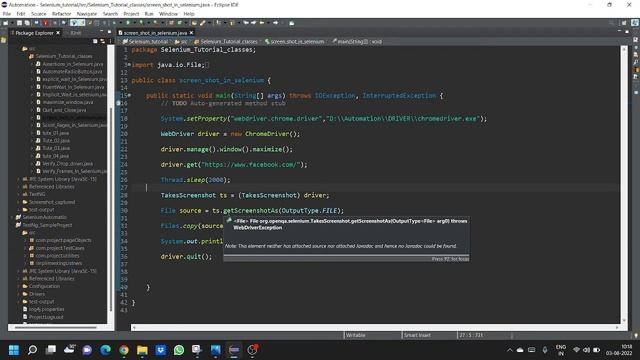The image size is (640, 360).
Task: Select maximize_window.java in Package Explorer
Action: (68, 102)
